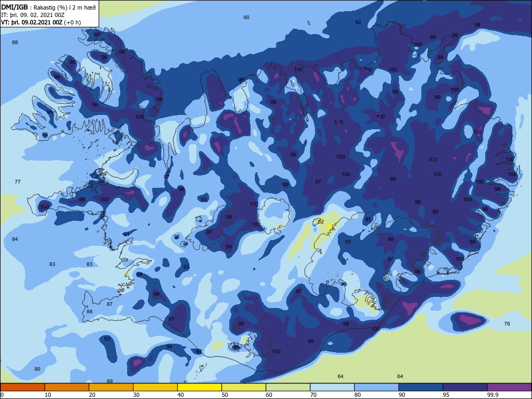Click the pale blue 70–80 legend swatch
Viewport: 532px width, 399px height.
[x=332, y=387]
